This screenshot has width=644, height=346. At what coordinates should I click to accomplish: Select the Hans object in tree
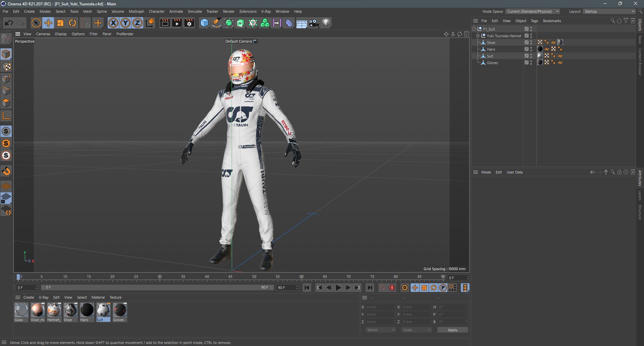tap(491, 49)
